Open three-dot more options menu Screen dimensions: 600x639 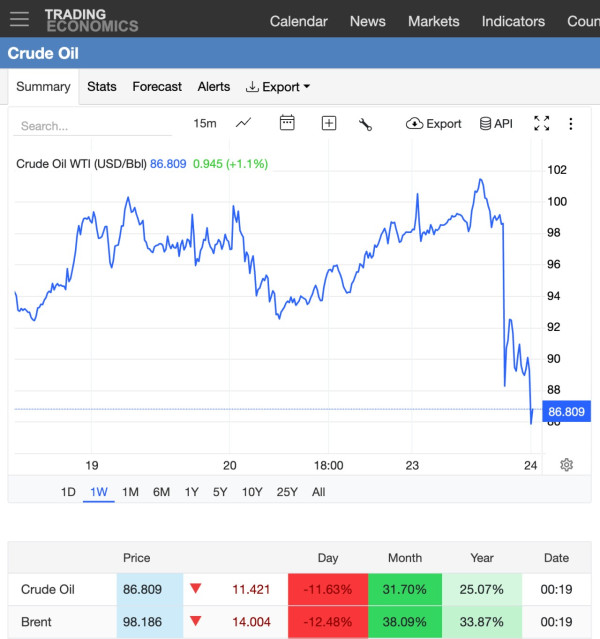571,123
